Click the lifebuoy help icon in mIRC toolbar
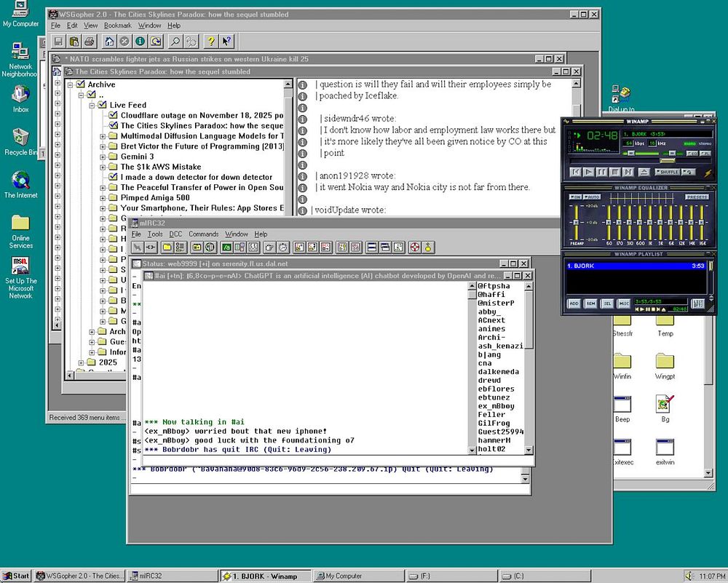728x583 pixels. pos(415,247)
